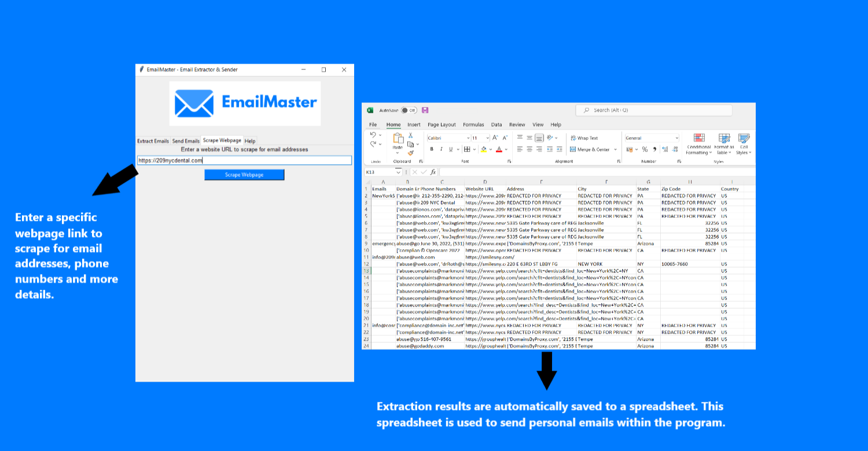
Task: Click the Percent Style icon
Action: (x=645, y=150)
